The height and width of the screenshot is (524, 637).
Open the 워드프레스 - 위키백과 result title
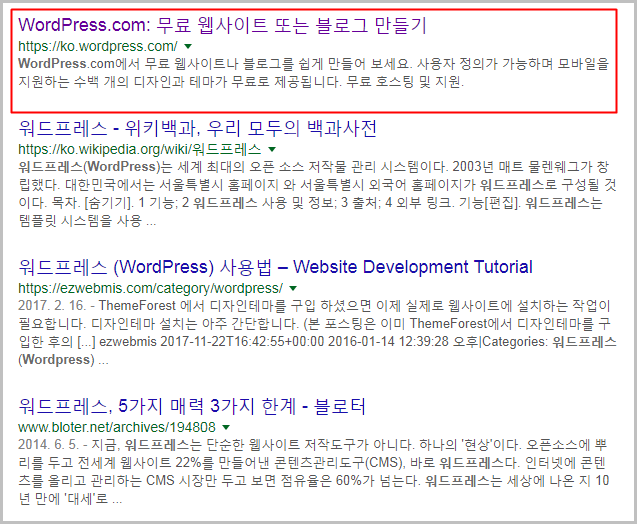[197, 128]
